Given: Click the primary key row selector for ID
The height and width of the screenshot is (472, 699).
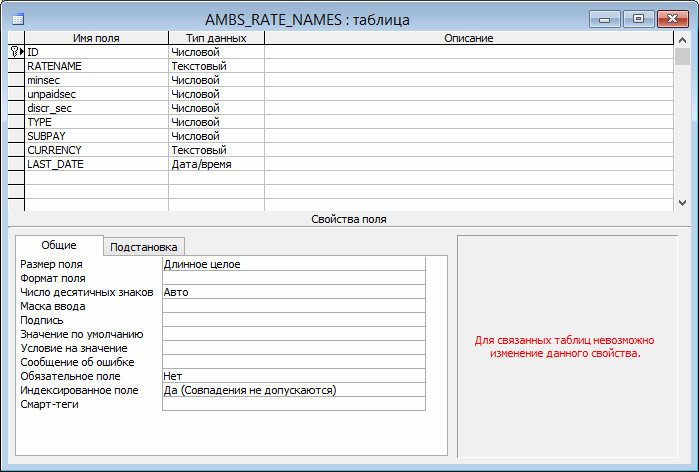Looking at the screenshot, I should coord(15,51).
